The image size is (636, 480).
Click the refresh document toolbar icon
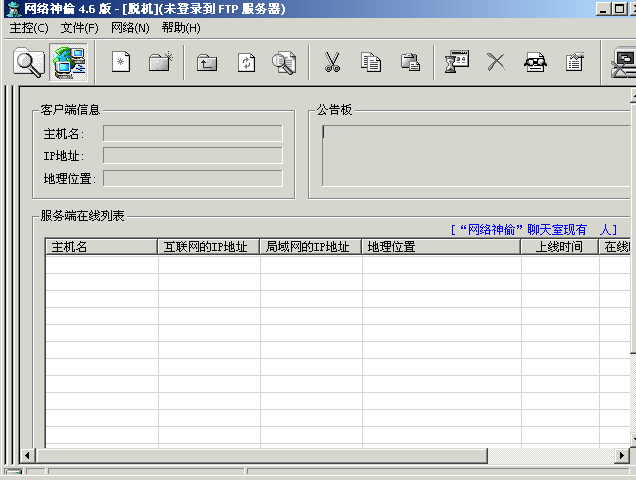click(x=245, y=62)
